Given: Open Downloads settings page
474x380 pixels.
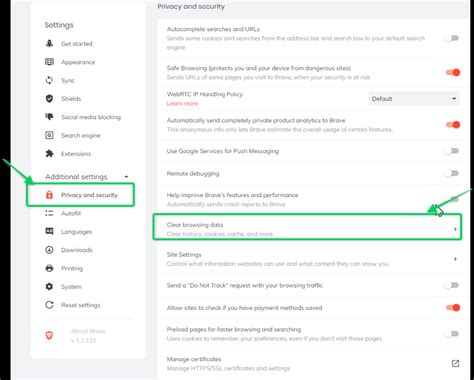Looking at the screenshot, I should (x=77, y=250).
